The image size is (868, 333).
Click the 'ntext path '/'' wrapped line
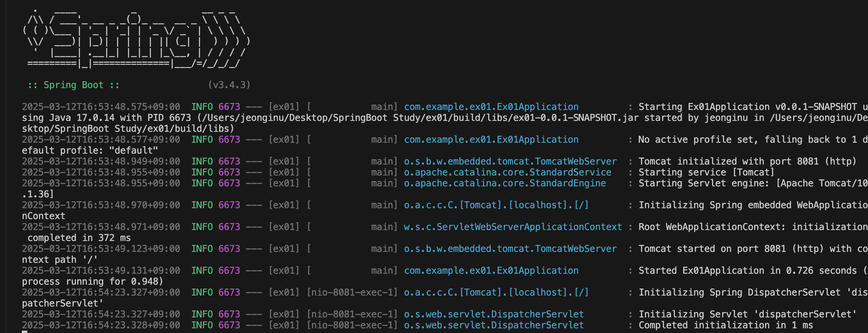(60, 260)
